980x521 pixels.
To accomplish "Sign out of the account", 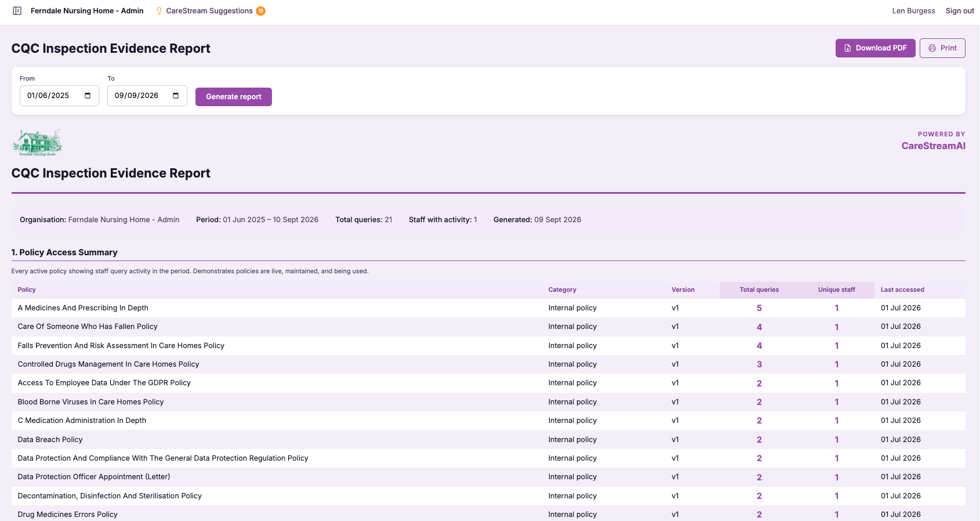I will [x=960, y=11].
